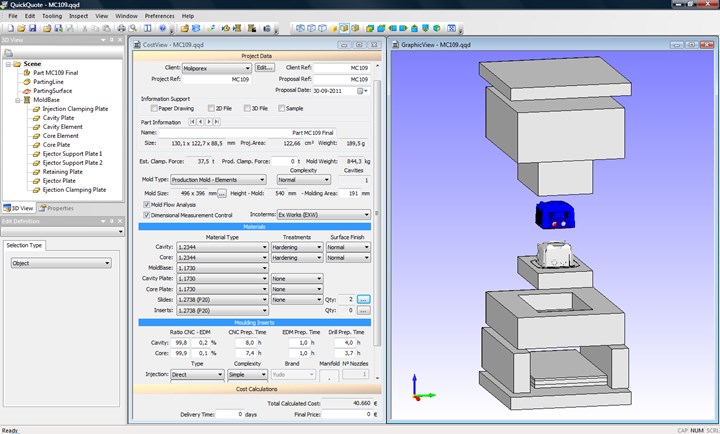Open the Incoterms Ex Works dropdown
The height and width of the screenshot is (434, 720).
point(324,214)
